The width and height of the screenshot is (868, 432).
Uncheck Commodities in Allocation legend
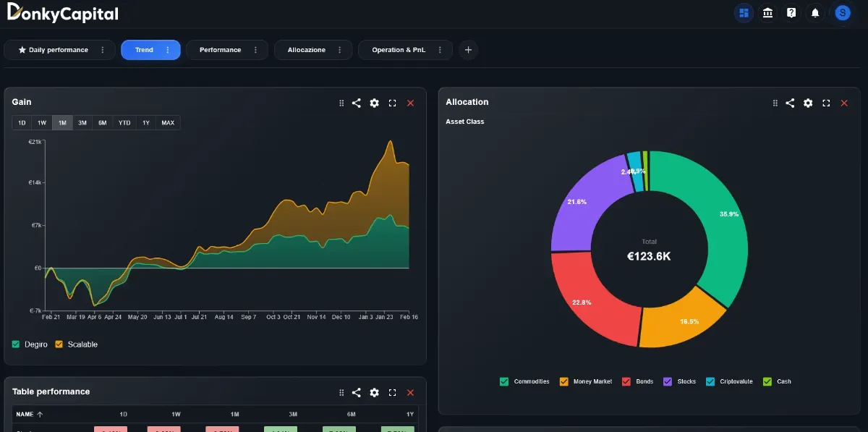pos(504,381)
